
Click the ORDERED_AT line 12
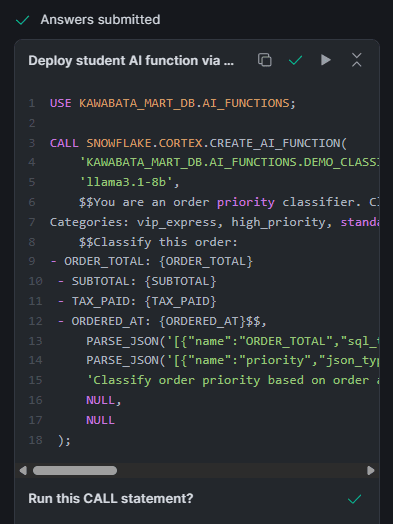[x=162, y=321]
